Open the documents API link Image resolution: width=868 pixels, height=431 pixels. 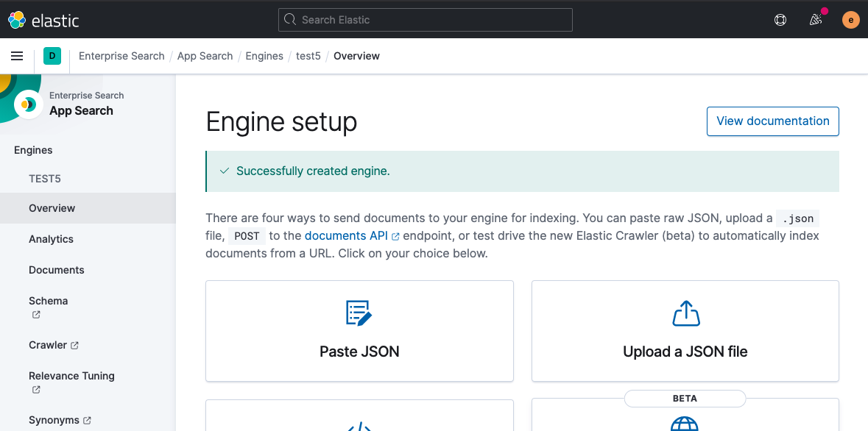[346, 235]
